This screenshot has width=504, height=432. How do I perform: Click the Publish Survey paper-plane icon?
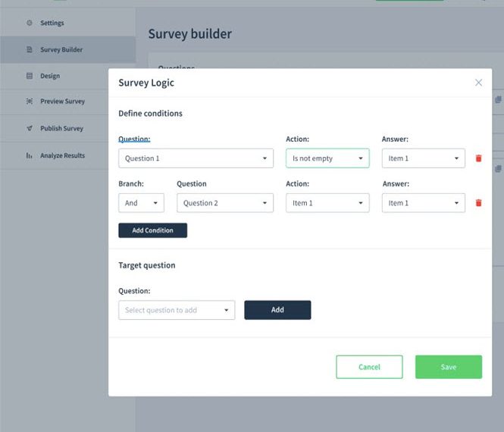click(30, 129)
